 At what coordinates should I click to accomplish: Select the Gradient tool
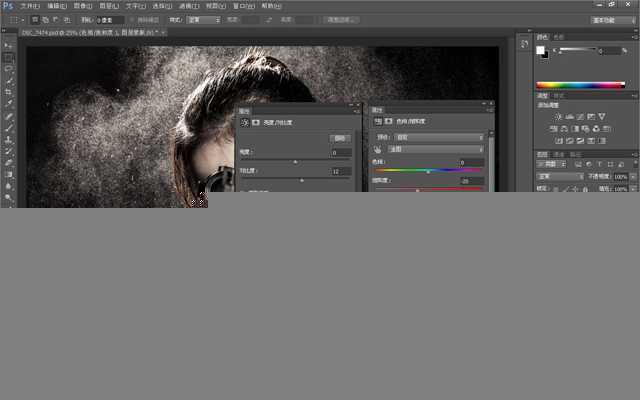pos(8,174)
